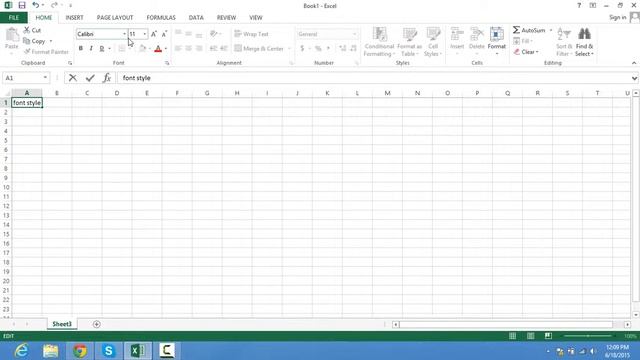Open the DATA ribbon tab
The image size is (640, 360).
(x=196, y=18)
